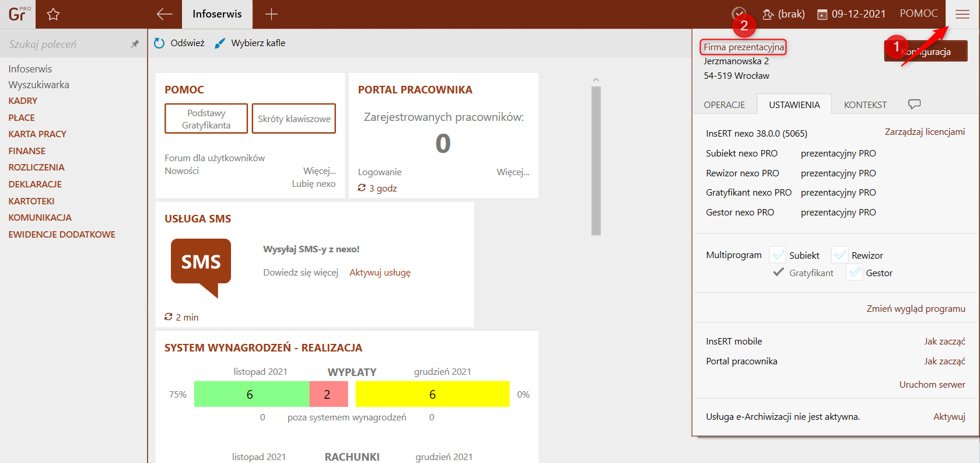Click the checkmark circle status icon
Screen dimensions: 980x463
tap(738, 13)
